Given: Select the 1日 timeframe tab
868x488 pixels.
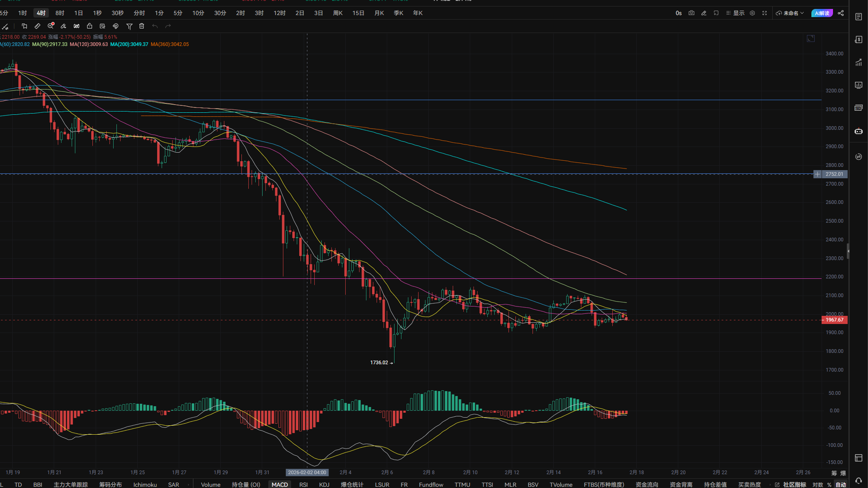Looking at the screenshot, I should pos(79,13).
